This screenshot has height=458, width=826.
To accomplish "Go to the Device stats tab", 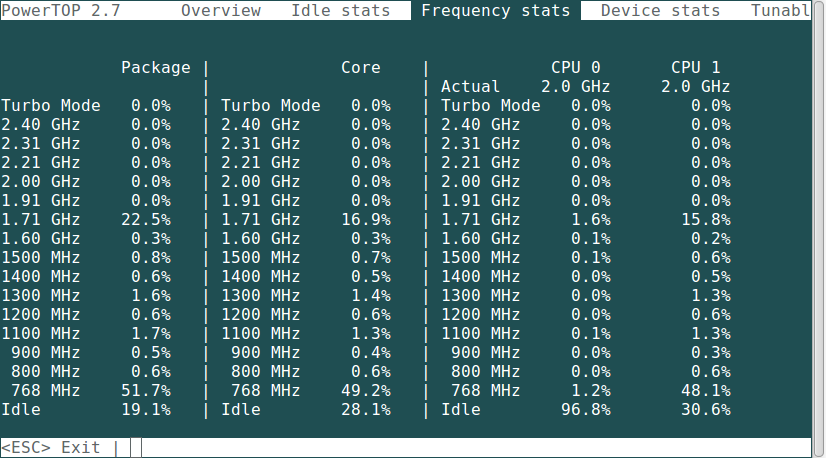I will 660,11.
